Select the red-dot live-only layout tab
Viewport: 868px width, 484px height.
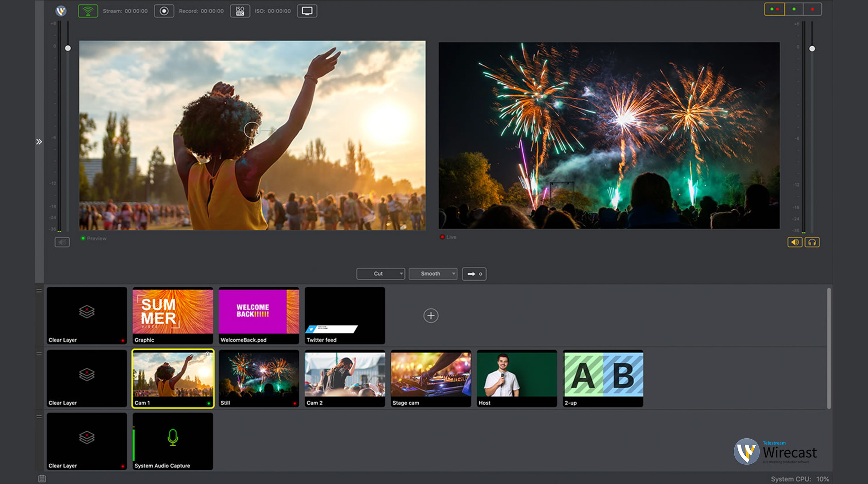coord(812,9)
